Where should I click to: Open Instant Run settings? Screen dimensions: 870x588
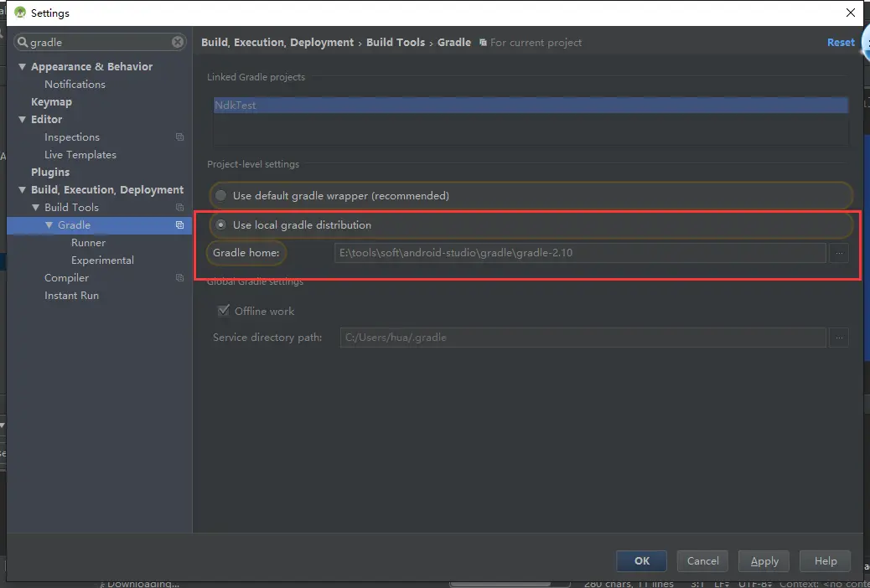(x=71, y=296)
